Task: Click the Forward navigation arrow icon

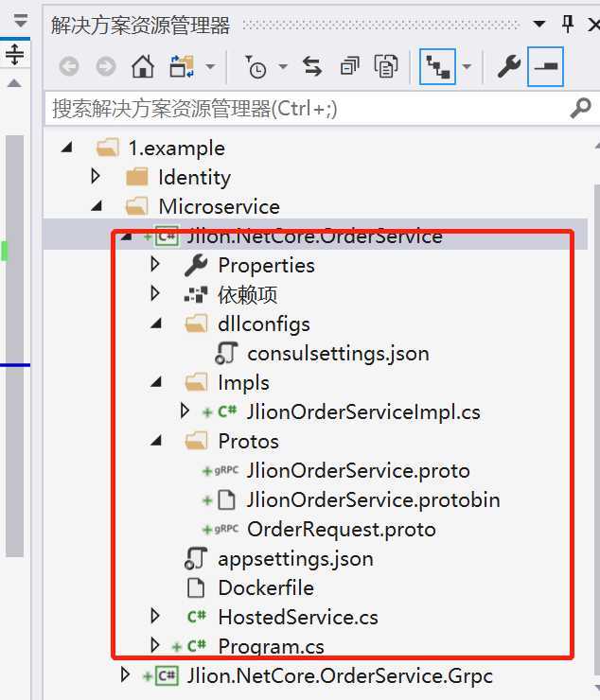Action: 105,67
